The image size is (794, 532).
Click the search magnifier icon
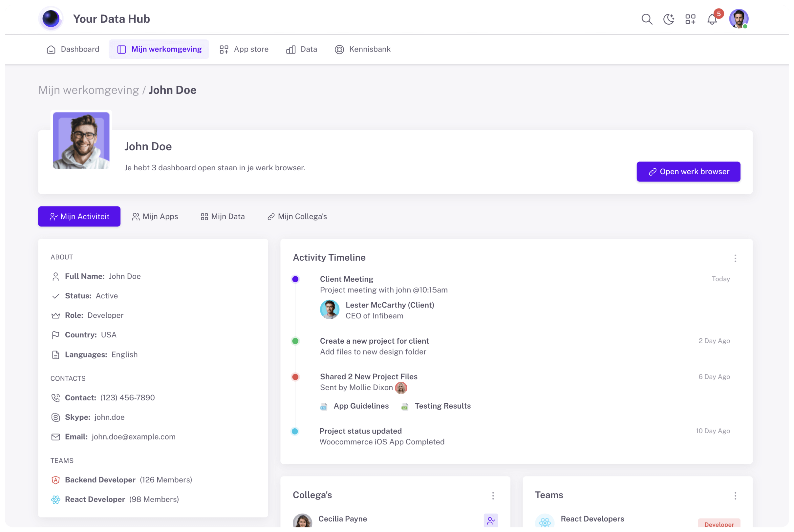click(x=647, y=19)
